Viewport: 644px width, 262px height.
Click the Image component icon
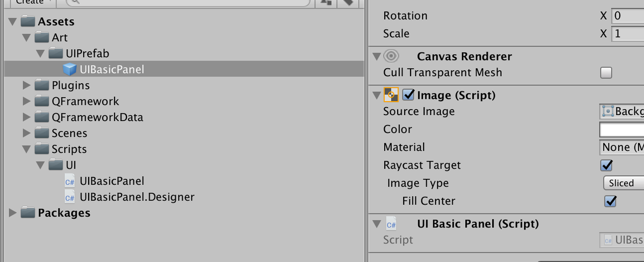(x=391, y=95)
